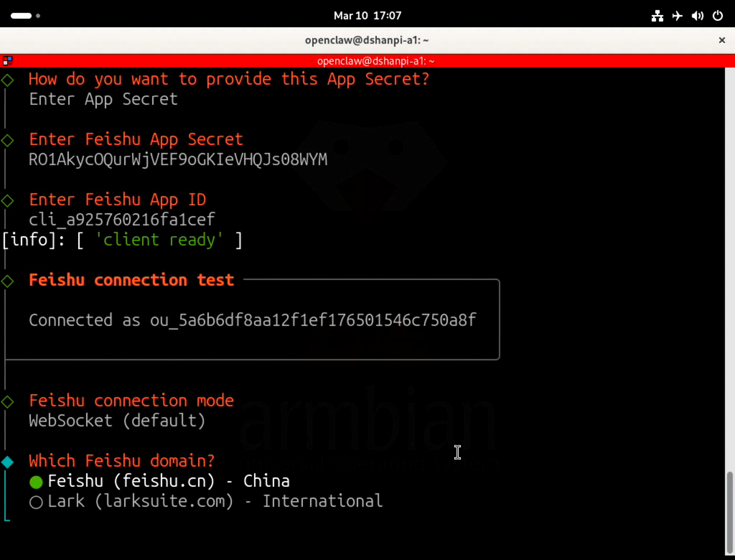Click the App Secret value text
Viewport: 735px width, 560px height.
click(x=178, y=160)
